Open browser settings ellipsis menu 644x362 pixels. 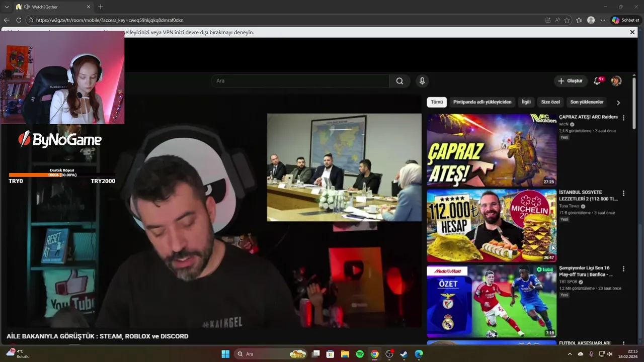point(603,20)
